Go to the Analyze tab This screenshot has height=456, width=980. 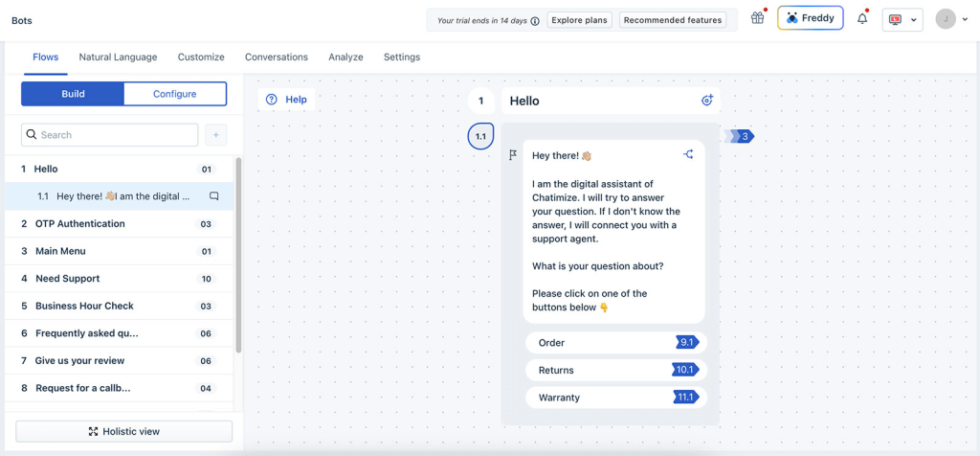(345, 57)
